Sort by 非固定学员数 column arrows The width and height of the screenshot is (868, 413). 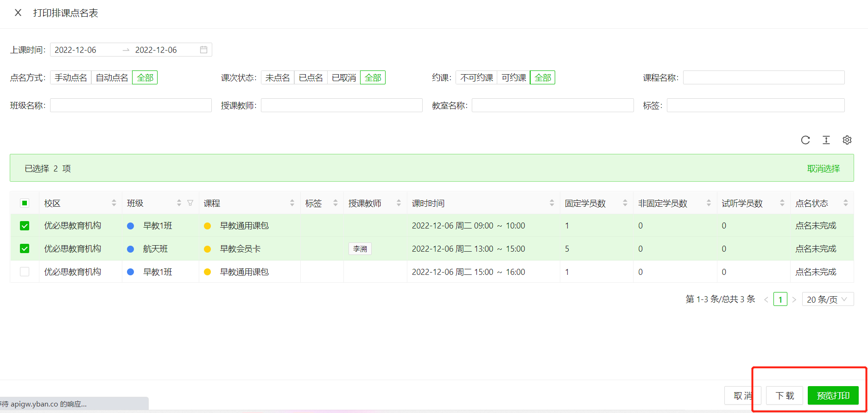tap(709, 203)
